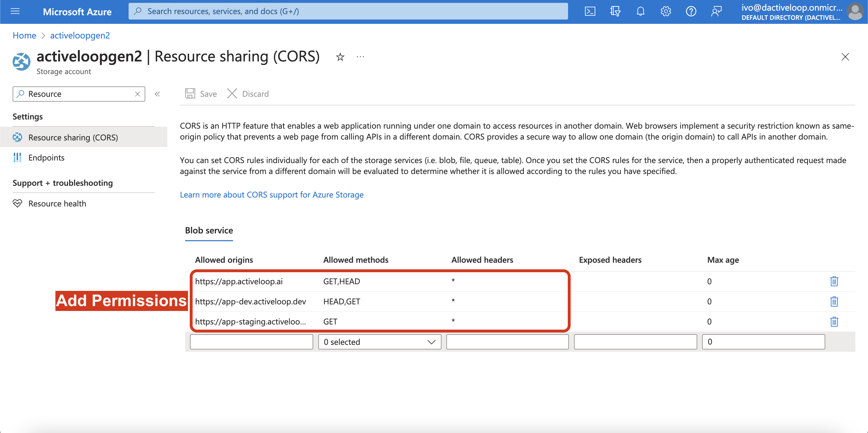Favorite this page with the star icon
The width and height of the screenshot is (868, 433).
click(340, 57)
